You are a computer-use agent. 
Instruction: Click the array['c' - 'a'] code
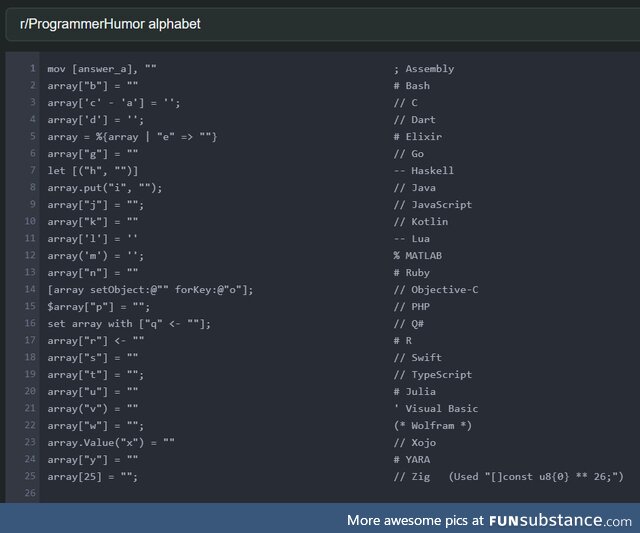pos(113,103)
